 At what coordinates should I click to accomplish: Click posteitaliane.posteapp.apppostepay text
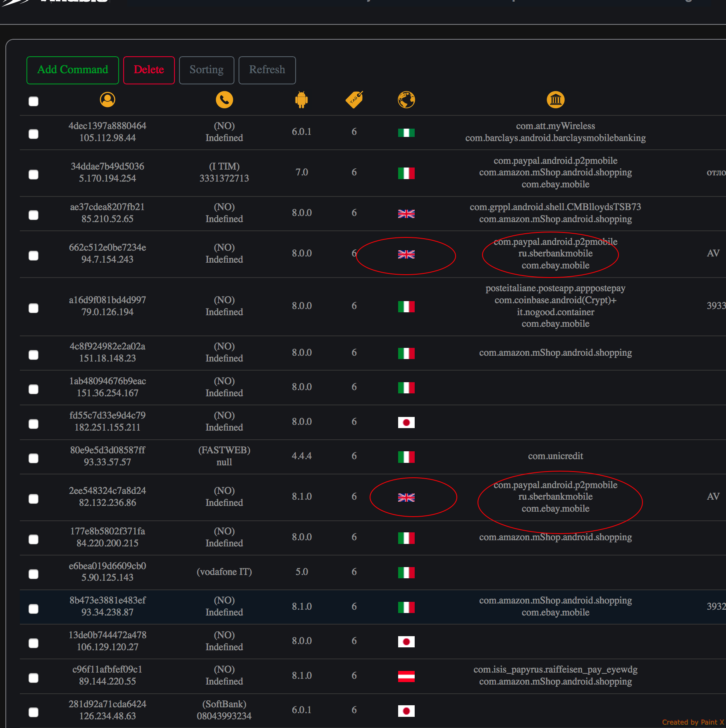(555, 288)
